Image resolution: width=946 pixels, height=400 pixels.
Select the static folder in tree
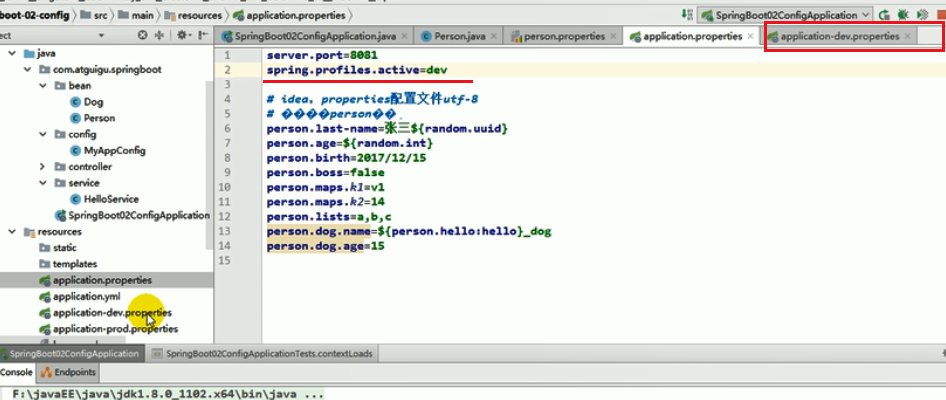(65, 248)
